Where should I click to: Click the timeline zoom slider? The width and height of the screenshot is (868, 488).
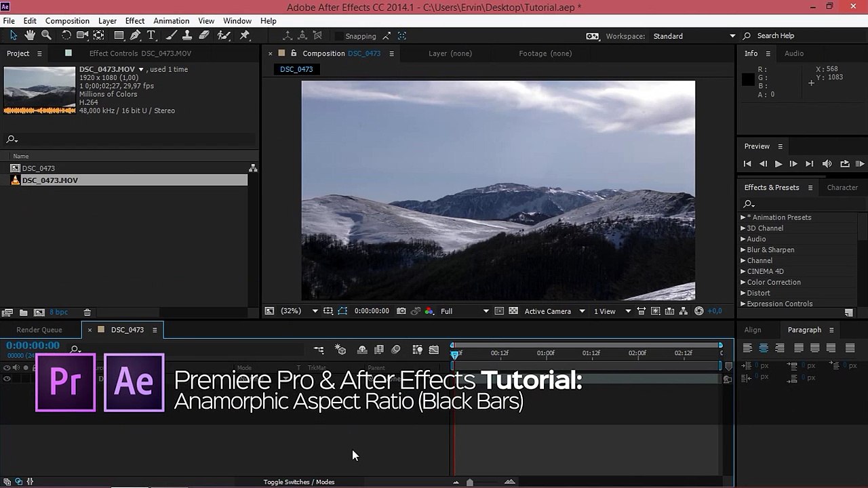point(470,483)
